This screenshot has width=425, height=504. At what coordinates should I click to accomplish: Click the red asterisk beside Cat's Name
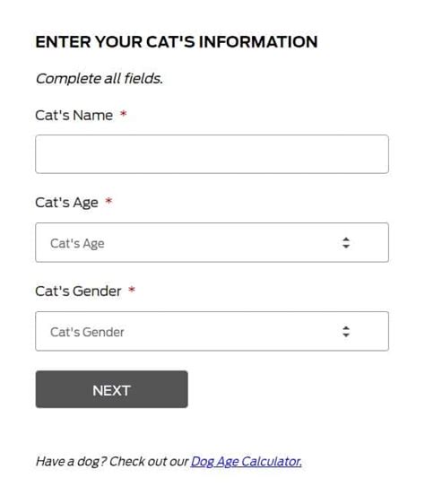pos(123,114)
